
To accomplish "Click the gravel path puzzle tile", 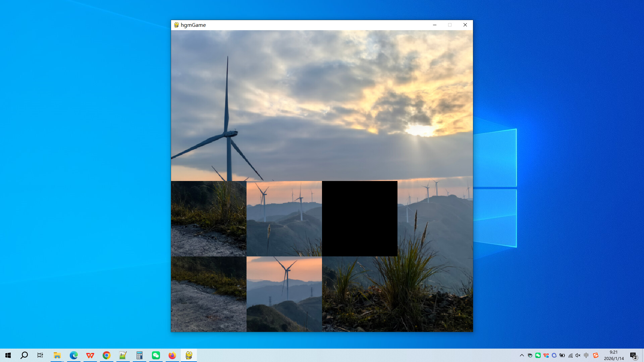I will pos(209,294).
